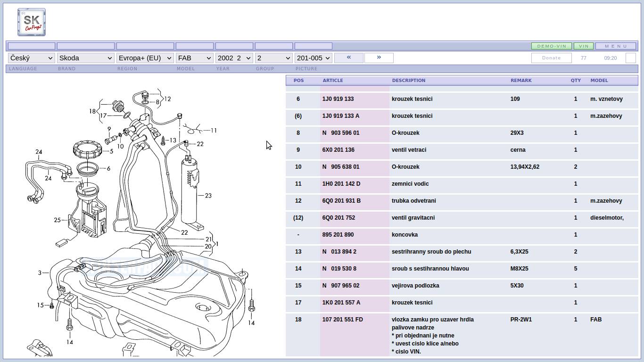Open the Brand dropdown showing Skoda
The width and height of the screenshot is (644, 362).
pyautogui.click(x=85, y=58)
